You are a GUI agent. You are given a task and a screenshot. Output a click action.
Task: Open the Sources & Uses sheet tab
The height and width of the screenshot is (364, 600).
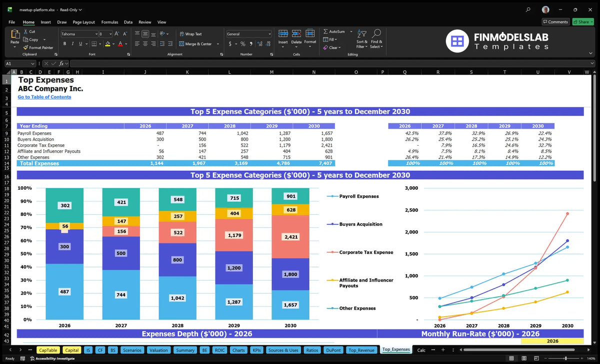pyautogui.click(x=283, y=350)
